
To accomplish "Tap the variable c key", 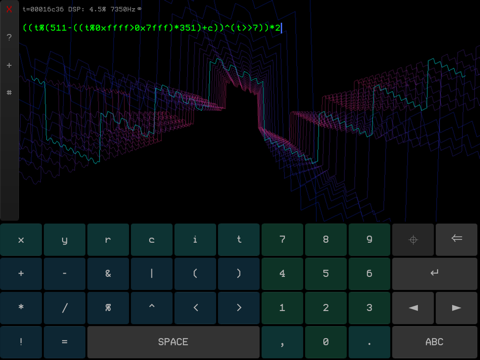I will [152, 240].
